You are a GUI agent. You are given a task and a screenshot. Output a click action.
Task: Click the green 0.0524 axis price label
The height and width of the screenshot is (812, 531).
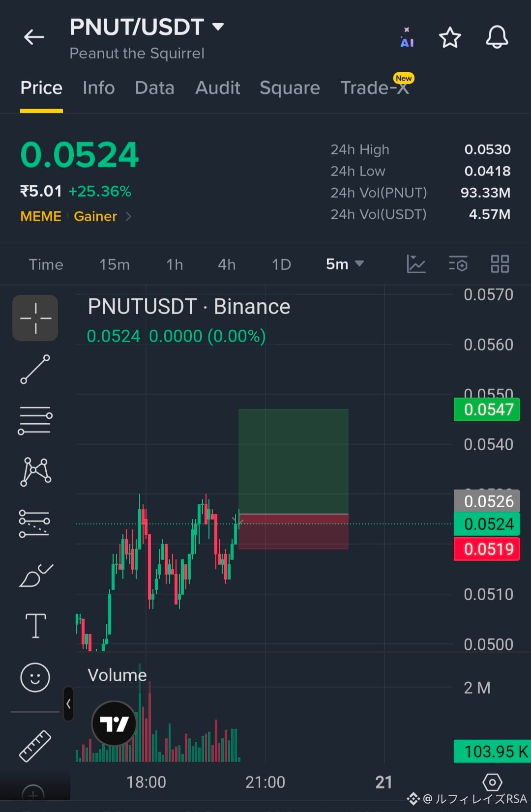click(x=487, y=524)
